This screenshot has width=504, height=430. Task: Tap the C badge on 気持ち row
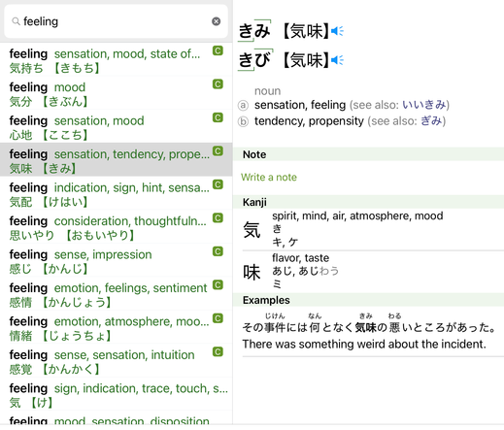click(218, 50)
